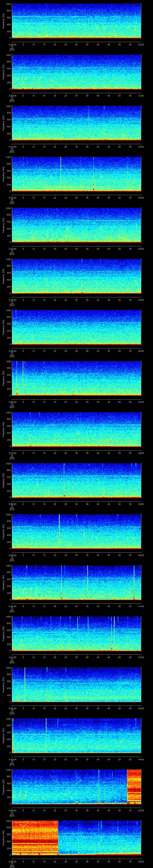Select the 3:41:00 start time label
The width and height of the screenshot is (153, 868).
pyautogui.click(x=12, y=657)
